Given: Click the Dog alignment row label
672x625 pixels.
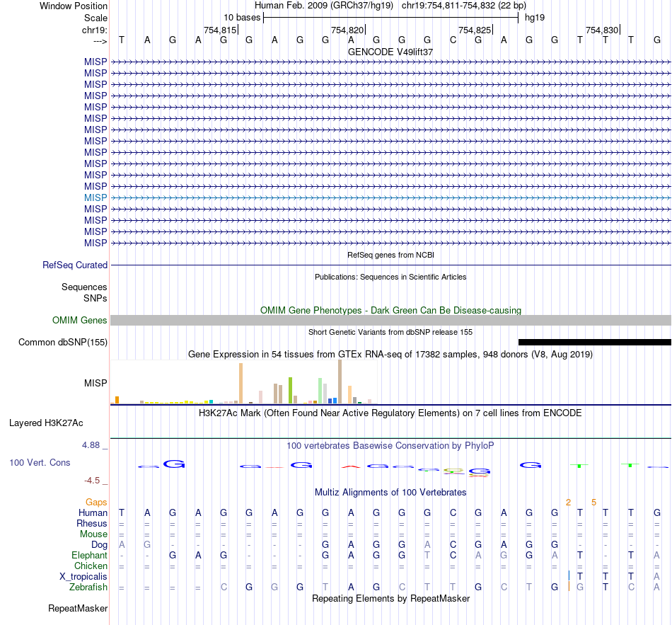Looking at the screenshot, I should coord(99,545).
